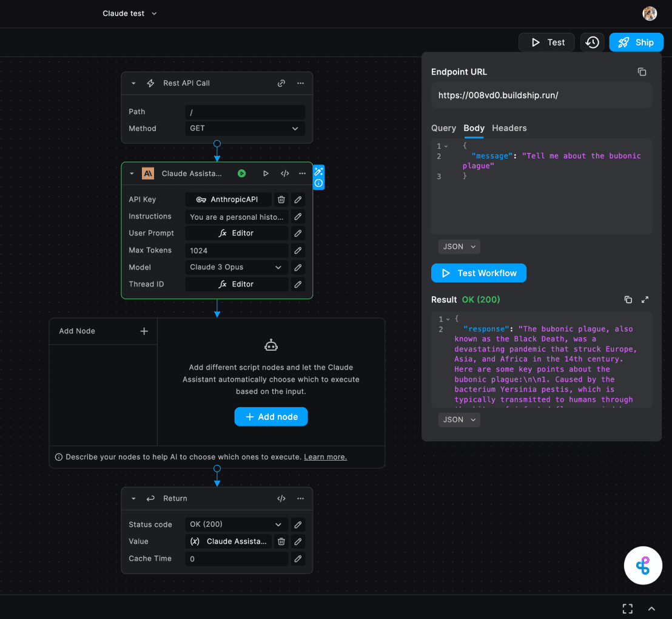
Task: Open code view on Claude Assistant node
Action: [x=284, y=174]
